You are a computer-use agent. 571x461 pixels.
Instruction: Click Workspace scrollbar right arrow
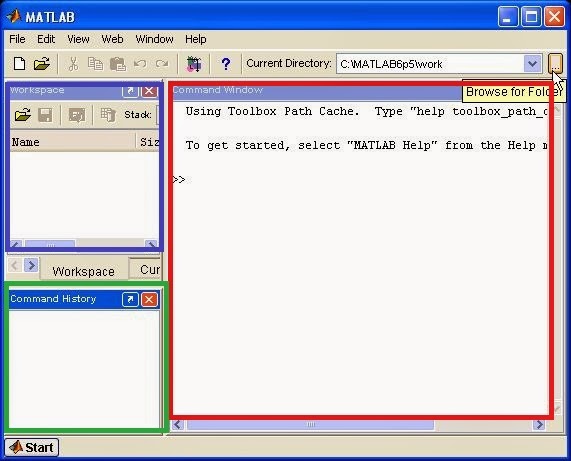(151, 244)
